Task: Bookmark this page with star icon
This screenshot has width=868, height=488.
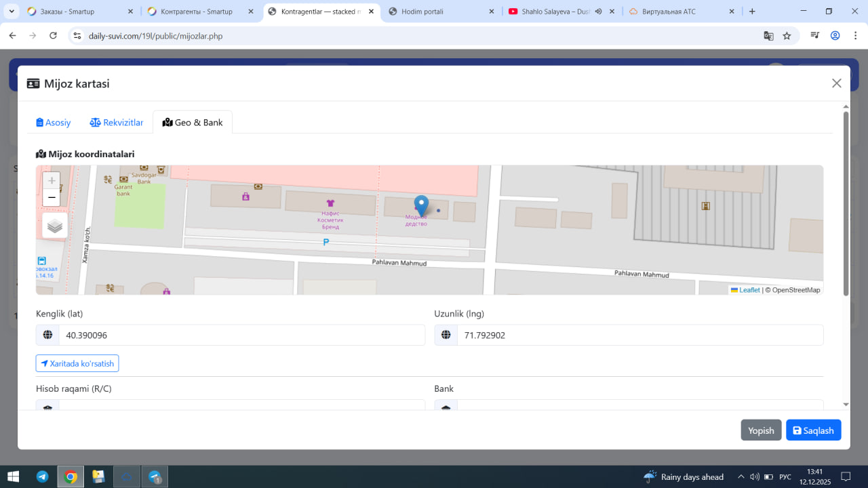Action: click(787, 36)
